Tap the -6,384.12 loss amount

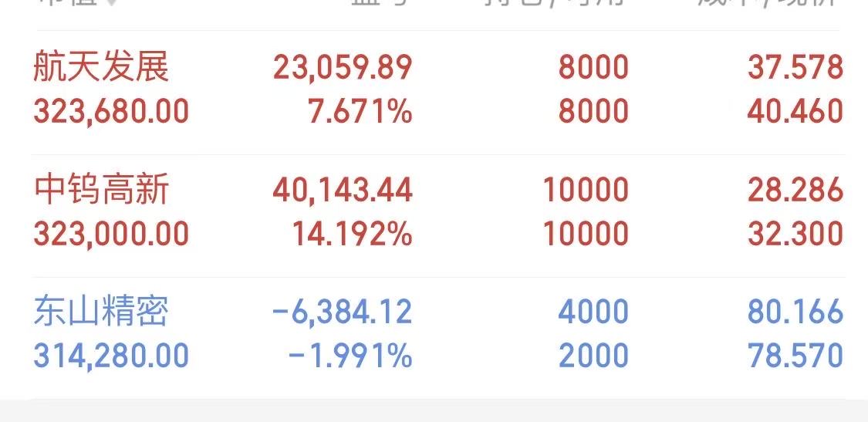click(x=342, y=311)
